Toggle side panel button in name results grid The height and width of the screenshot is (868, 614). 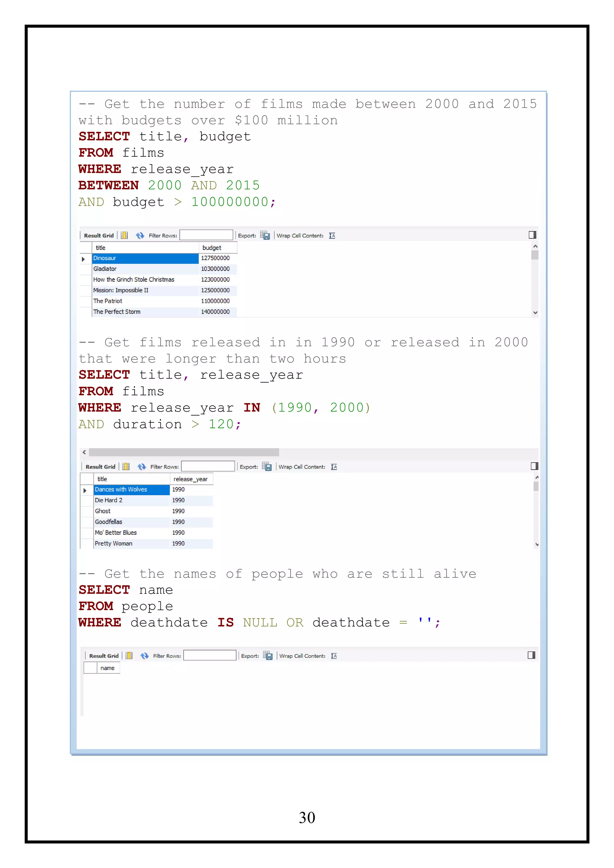[531, 655]
